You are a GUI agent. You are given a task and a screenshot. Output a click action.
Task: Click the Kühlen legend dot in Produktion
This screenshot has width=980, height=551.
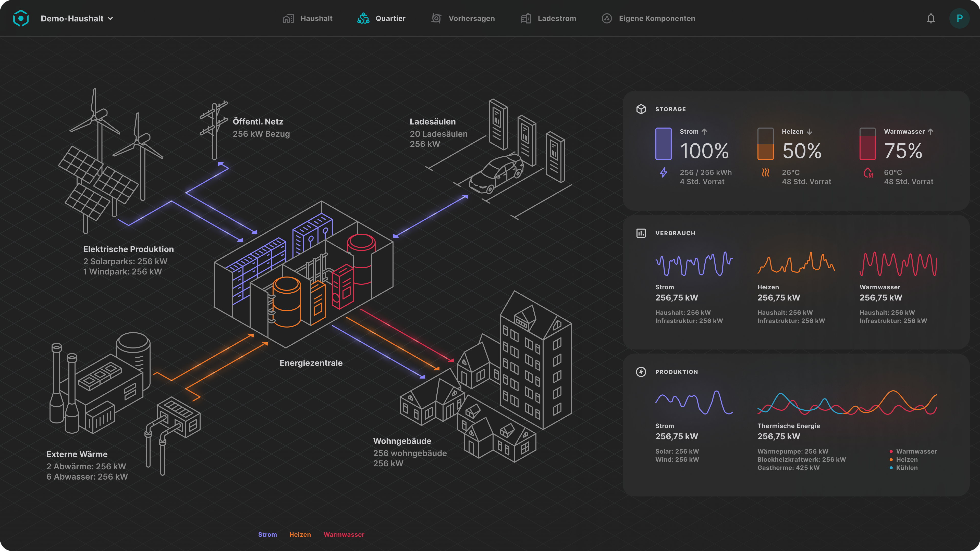coord(891,468)
